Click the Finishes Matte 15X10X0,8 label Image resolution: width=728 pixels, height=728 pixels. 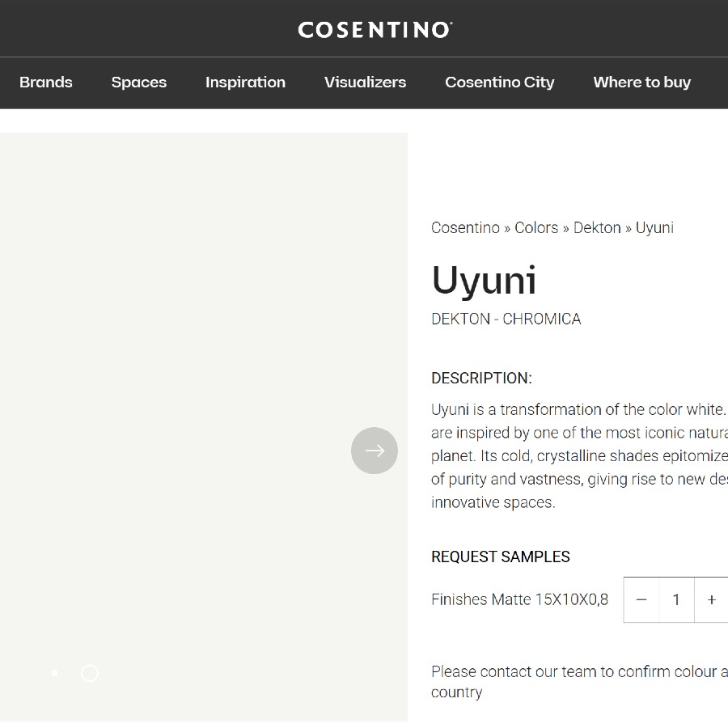click(x=519, y=599)
